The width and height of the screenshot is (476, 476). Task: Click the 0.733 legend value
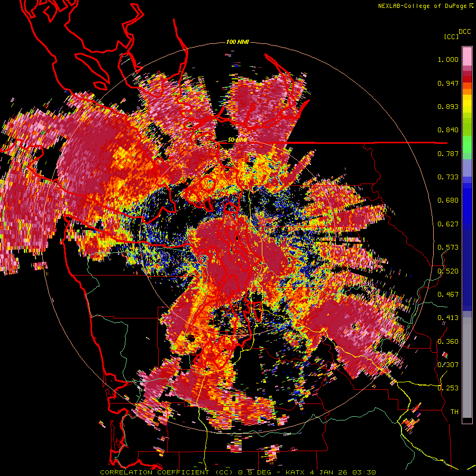[x=448, y=177]
